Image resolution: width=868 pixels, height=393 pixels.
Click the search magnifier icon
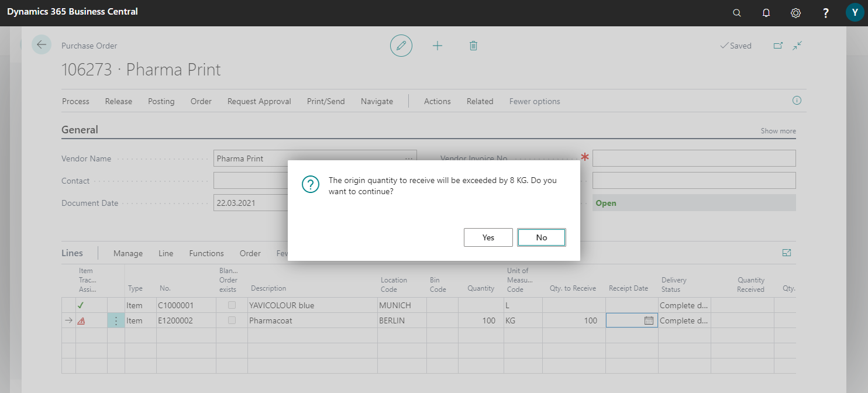(x=737, y=13)
